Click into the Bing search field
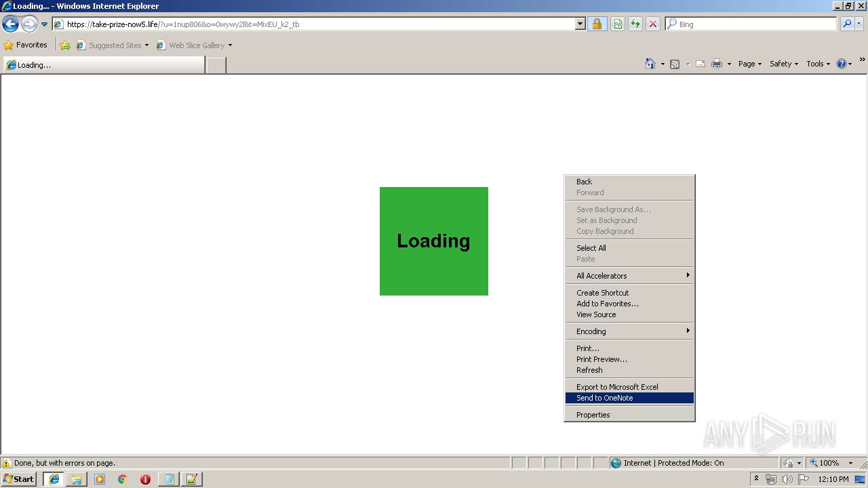The width and height of the screenshot is (868, 488). [x=751, y=24]
